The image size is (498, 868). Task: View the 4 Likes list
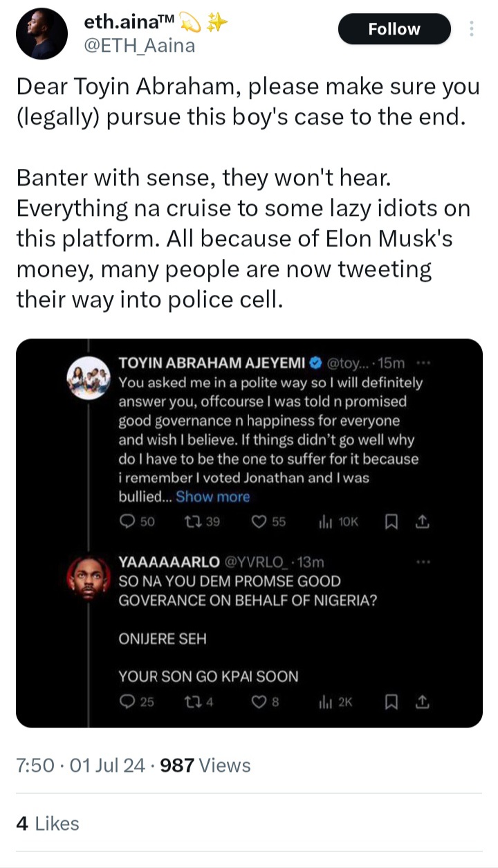[47, 823]
